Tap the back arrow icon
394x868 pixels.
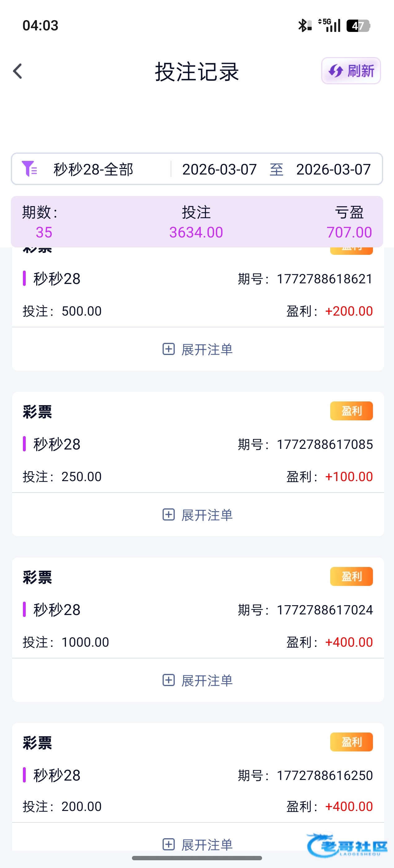(18, 71)
